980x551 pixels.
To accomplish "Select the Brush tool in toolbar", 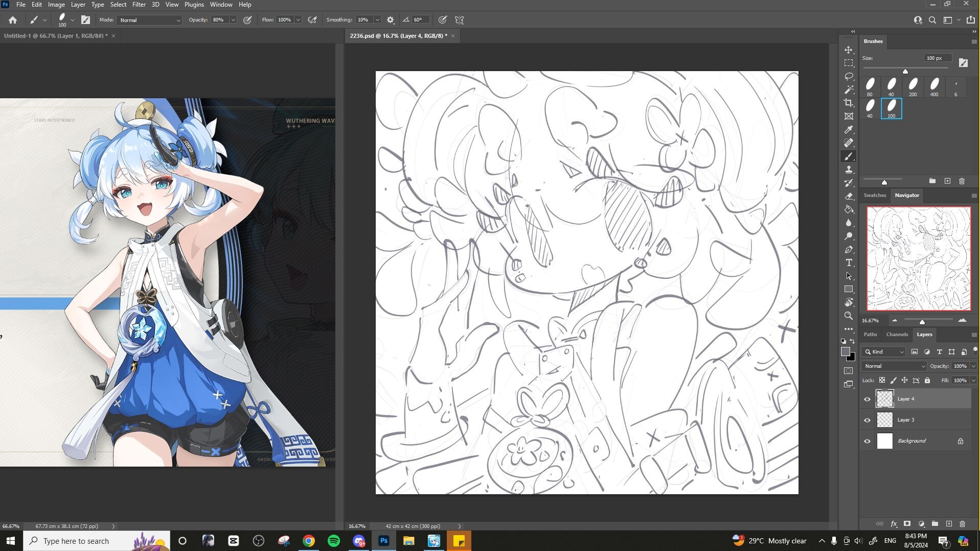I will (x=849, y=157).
